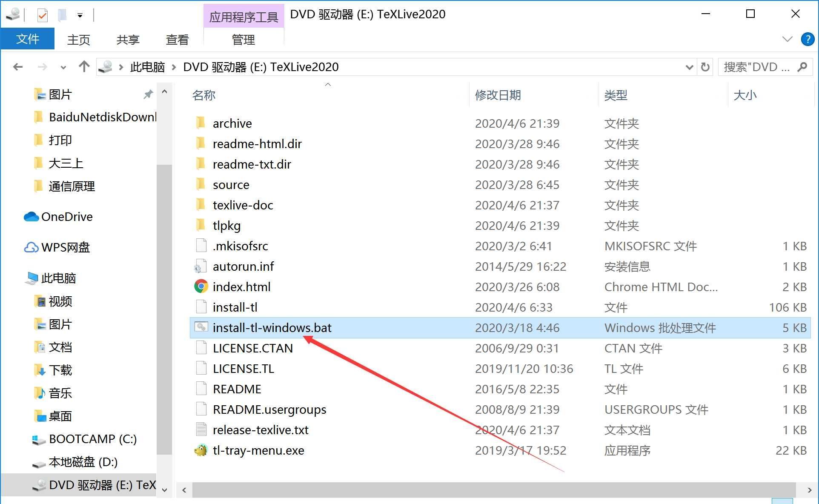This screenshot has height=504, width=819.
Task: Select the install-tl file
Action: (235, 307)
